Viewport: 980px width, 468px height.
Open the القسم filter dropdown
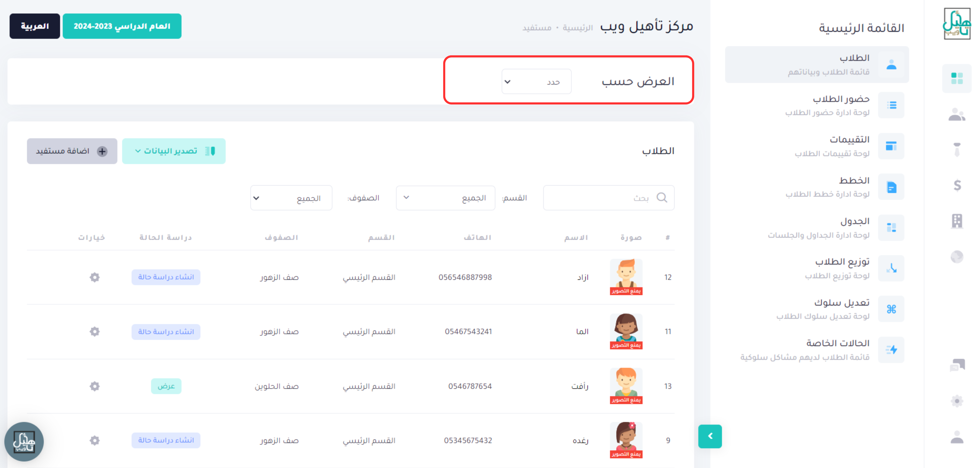445,198
